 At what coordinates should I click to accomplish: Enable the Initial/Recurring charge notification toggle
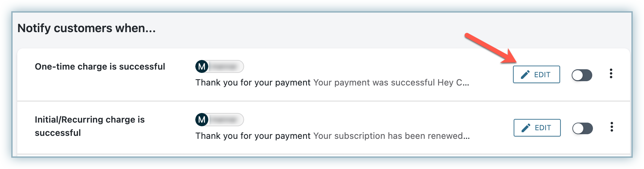pos(582,129)
